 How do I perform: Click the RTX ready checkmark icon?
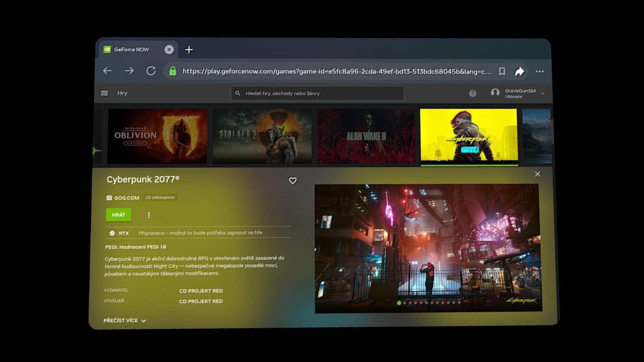click(112, 233)
